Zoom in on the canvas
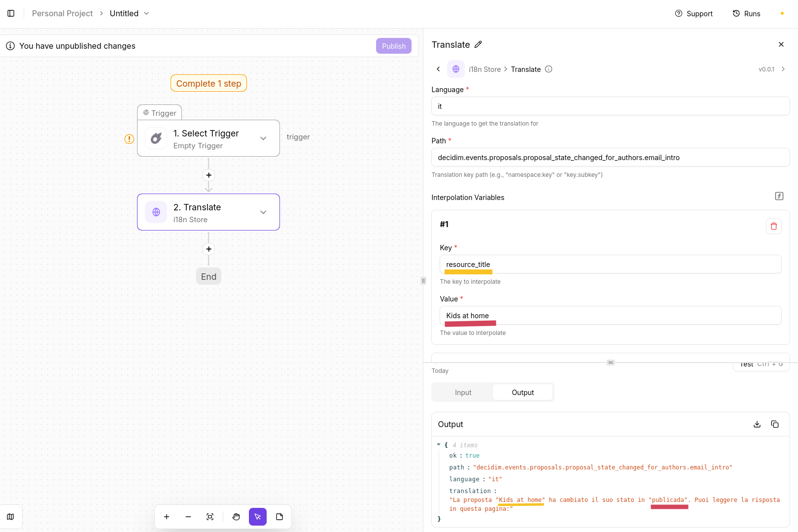This screenshot has height=532, width=798. point(167,517)
